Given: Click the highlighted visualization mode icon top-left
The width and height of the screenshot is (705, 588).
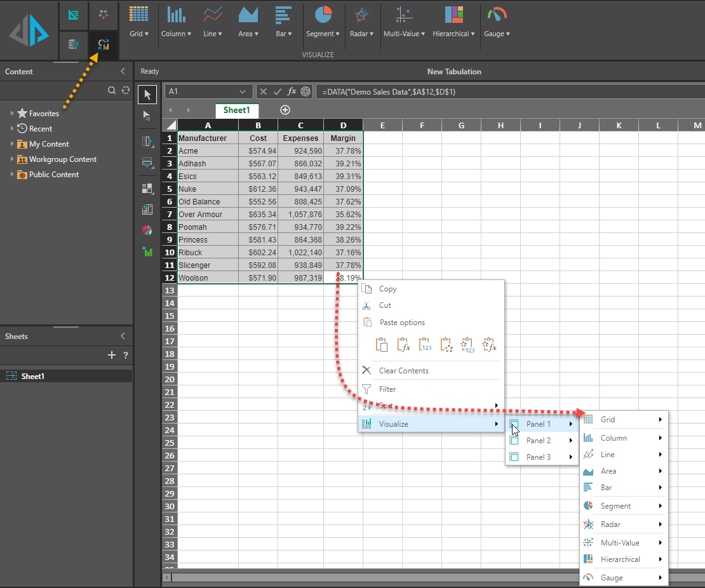Looking at the screenshot, I should tap(103, 45).
